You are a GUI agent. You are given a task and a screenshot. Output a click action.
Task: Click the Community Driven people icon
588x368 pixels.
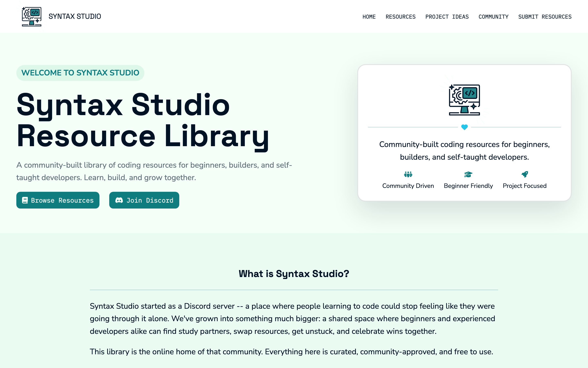click(x=408, y=174)
